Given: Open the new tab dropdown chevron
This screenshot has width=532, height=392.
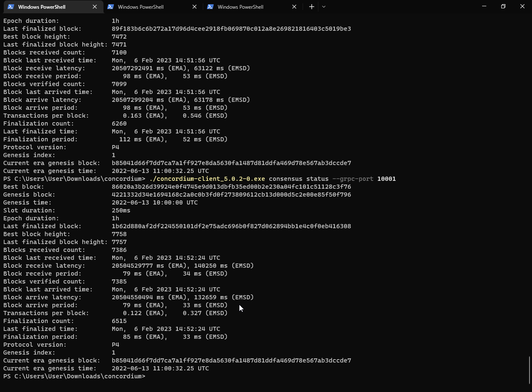Looking at the screenshot, I should coord(324,7).
